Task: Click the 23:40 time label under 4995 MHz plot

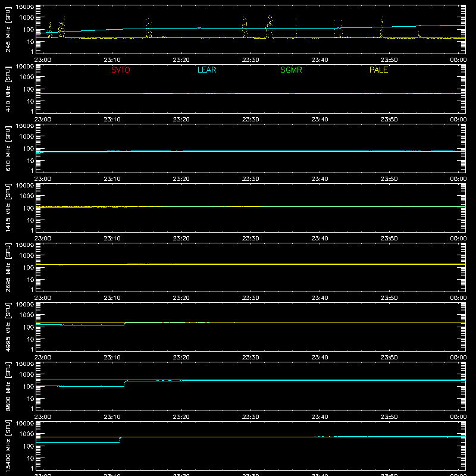Action: 320,358
